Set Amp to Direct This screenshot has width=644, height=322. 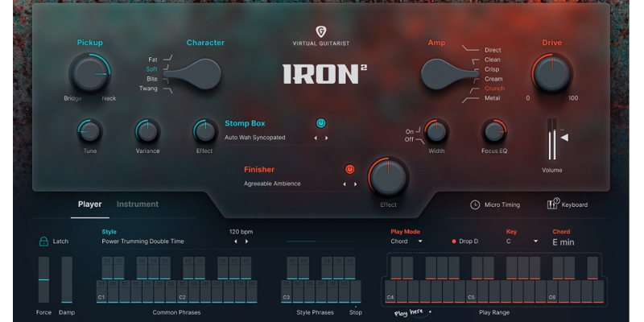pos(493,50)
